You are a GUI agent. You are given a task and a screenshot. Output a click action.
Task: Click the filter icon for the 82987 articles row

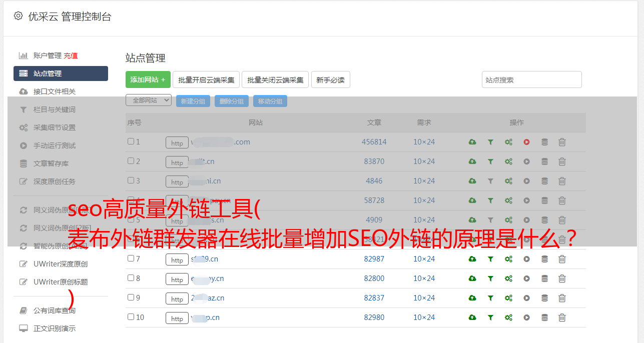(x=490, y=259)
